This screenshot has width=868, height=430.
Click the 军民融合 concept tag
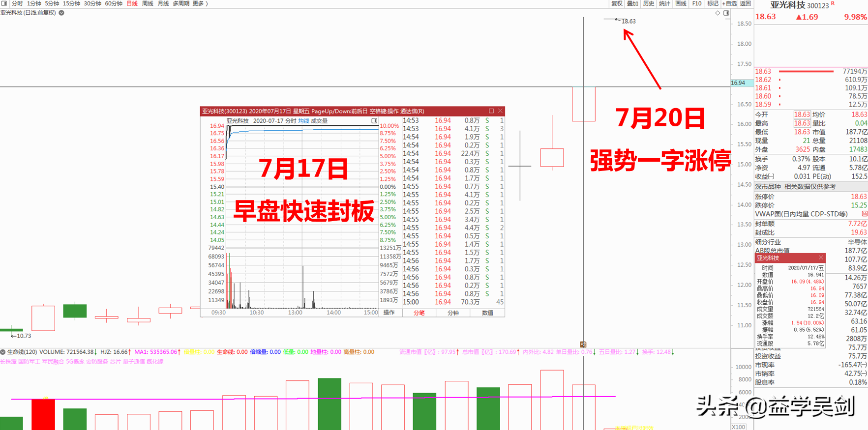[53, 362]
